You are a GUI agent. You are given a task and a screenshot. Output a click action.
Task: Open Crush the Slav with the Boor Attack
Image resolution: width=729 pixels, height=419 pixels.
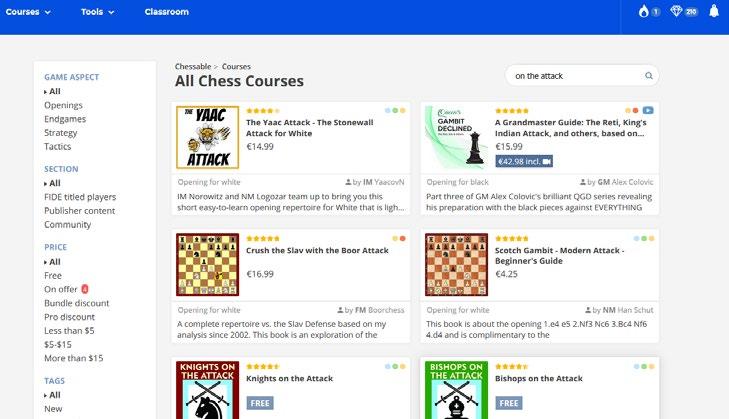tap(317, 250)
